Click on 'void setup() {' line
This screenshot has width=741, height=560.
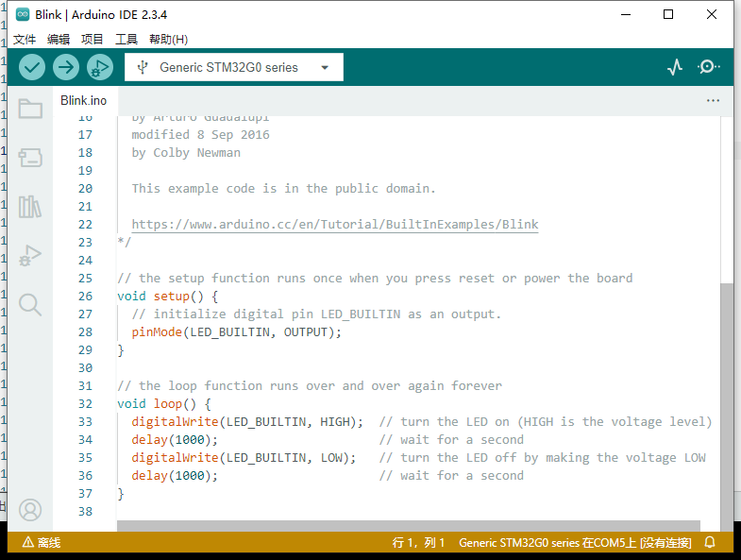pos(168,297)
